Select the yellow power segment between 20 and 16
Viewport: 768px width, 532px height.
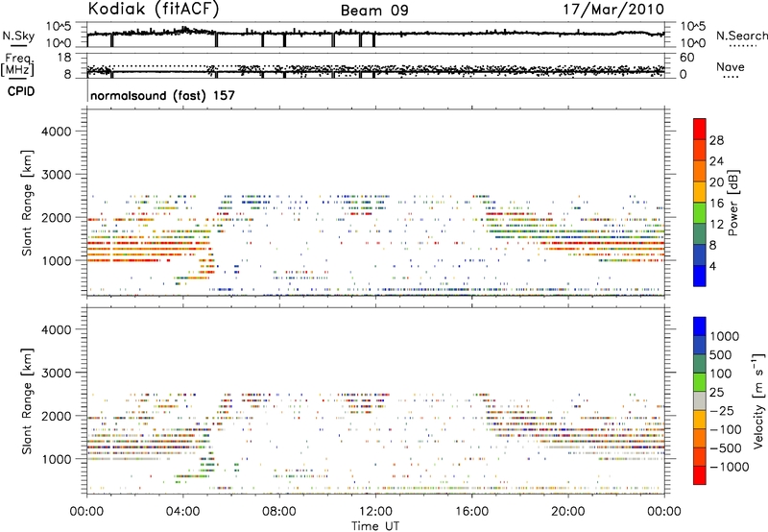(x=700, y=192)
